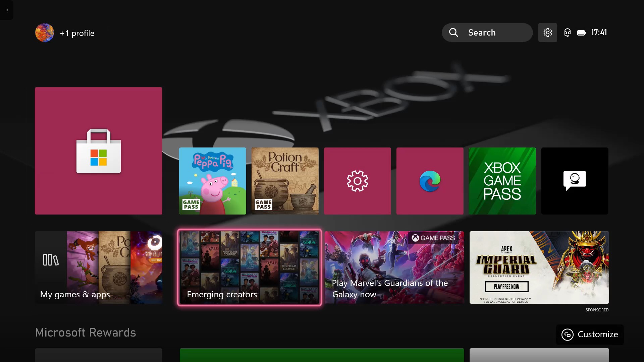This screenshot has height=362, width=644.
Task: Click the Customize button
Action: 590,335
